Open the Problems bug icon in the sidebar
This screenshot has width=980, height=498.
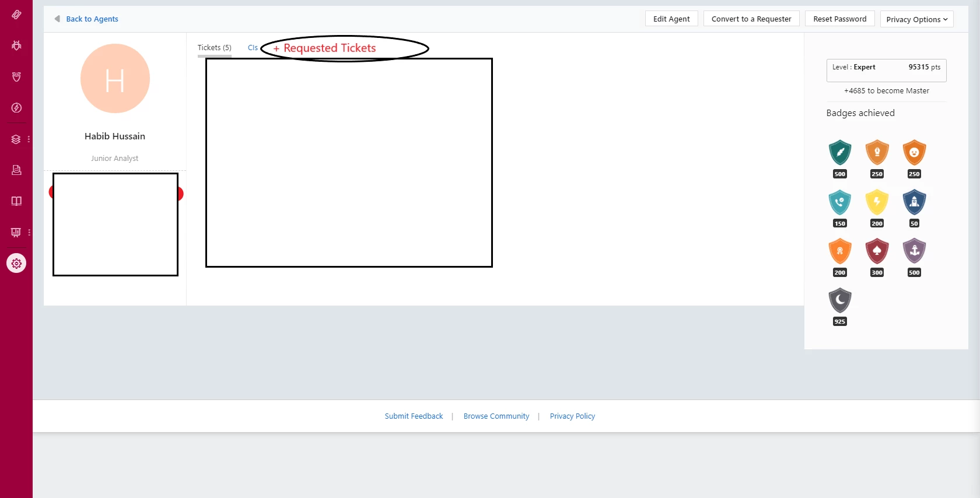16,45
